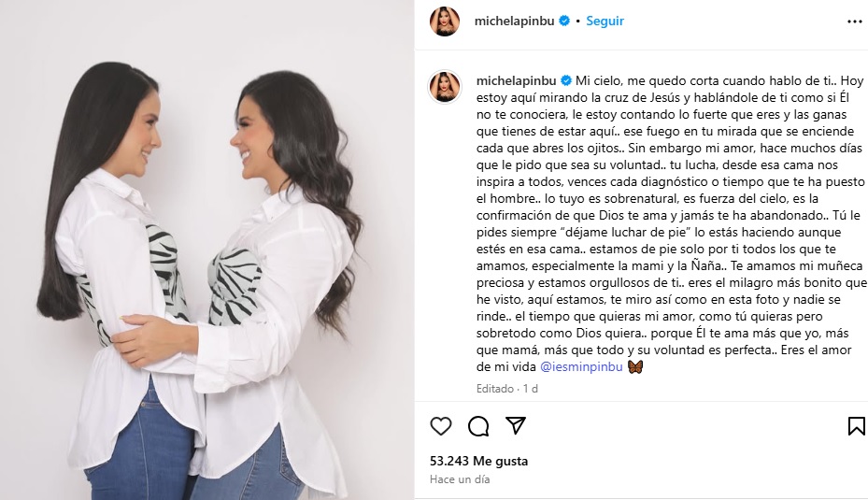868x500 pixels.
Task: Click the Me gusta label text
Action: click(x=501, y=461)
